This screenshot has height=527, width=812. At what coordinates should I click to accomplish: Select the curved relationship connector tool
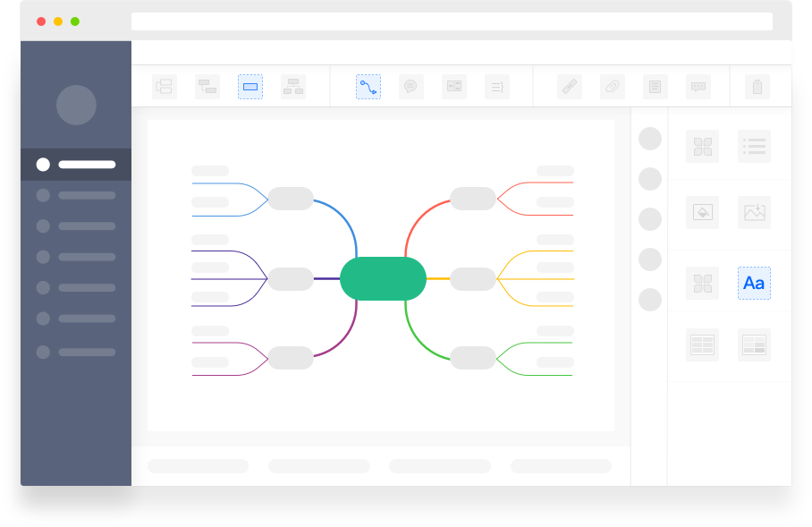(x=368, y=87)
